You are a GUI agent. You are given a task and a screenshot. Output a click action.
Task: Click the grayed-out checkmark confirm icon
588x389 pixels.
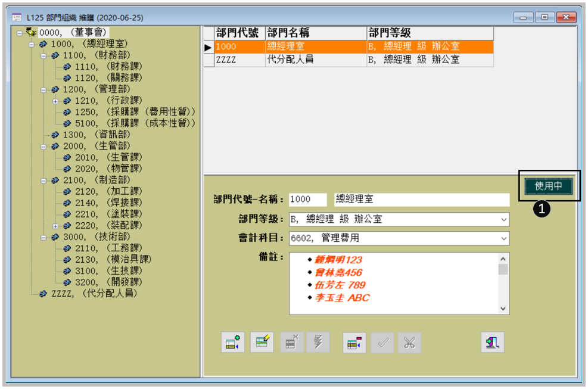click(x=382, y=342)
